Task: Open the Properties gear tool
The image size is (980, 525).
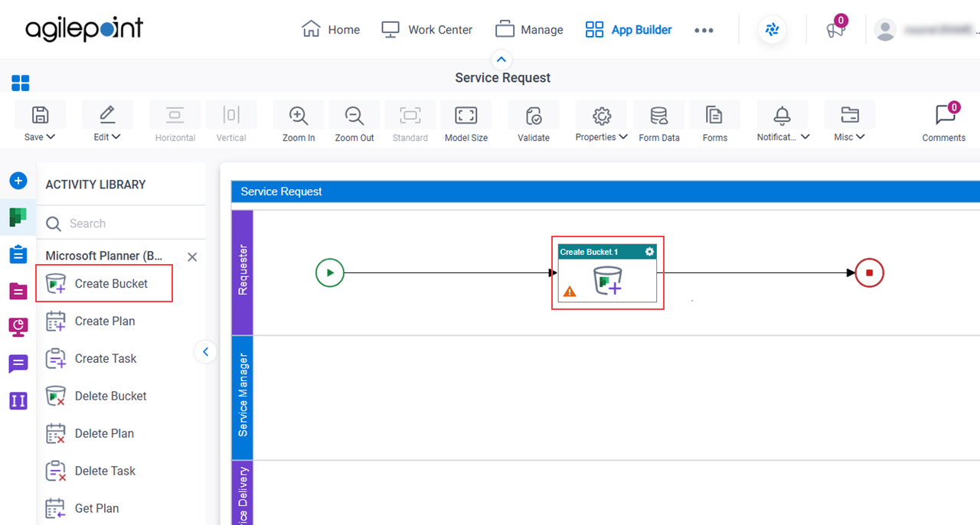Action: (x=601, y=116)
